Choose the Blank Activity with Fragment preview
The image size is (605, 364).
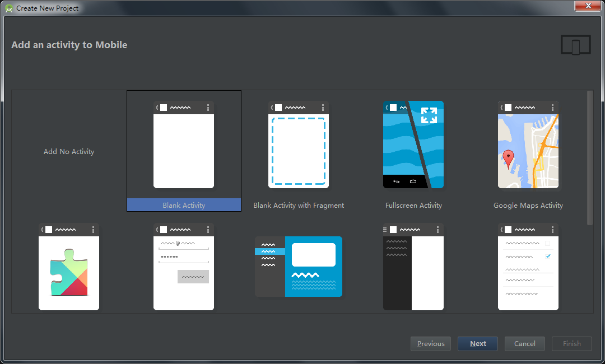(x=299, y=145)
